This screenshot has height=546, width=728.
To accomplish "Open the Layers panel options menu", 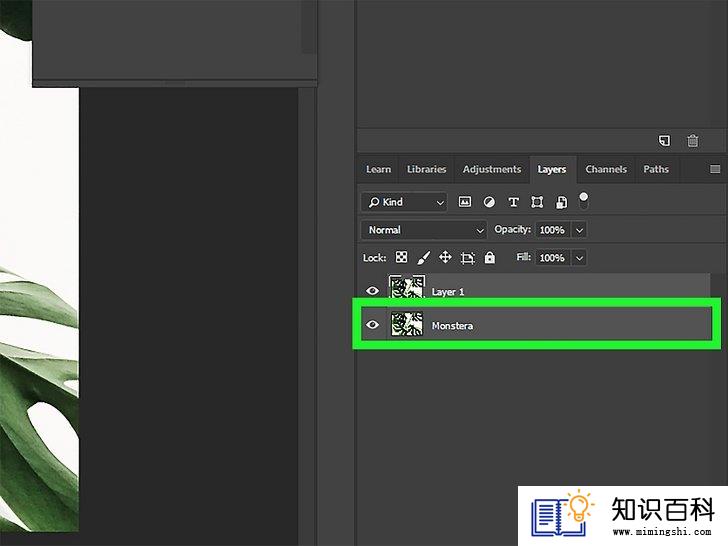I will [x=715, y=169].
